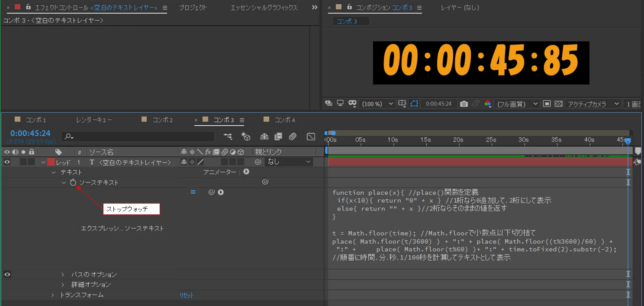The height and width of the screenshot is (306, 644).
Task: Click the blue current time indicator handle
Action: click(x=628, y=141)
